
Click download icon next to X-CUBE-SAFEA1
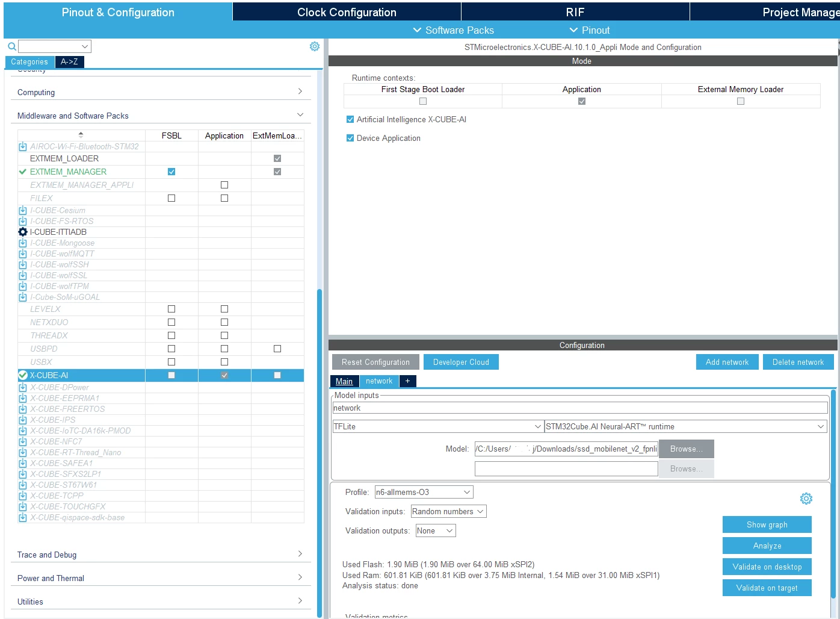23,463
